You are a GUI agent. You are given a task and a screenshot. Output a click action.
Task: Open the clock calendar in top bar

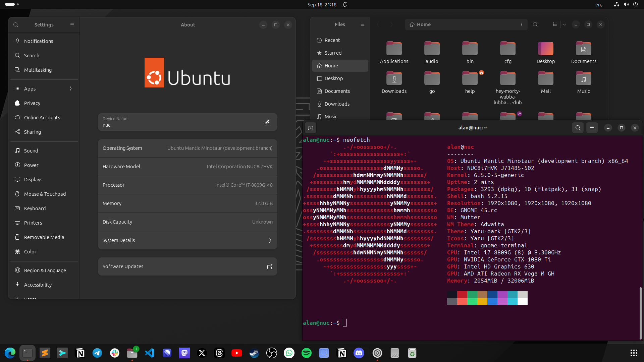coord(322,5)
